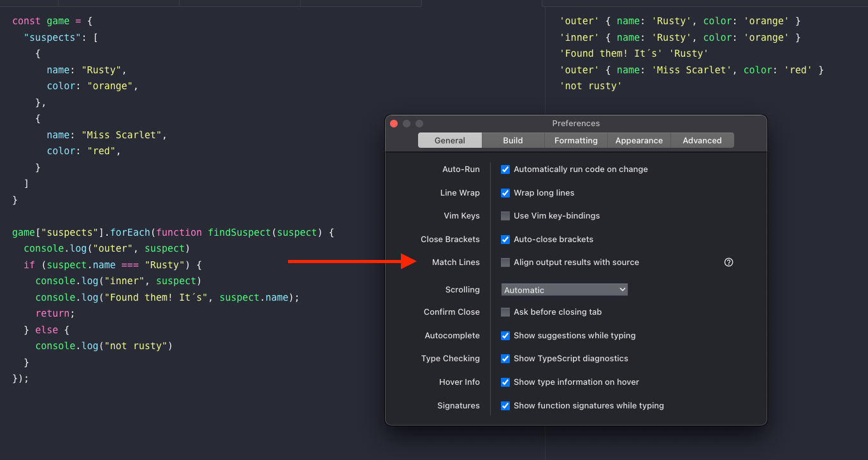The height and width of the screenshot is (460, 868).
Task: Open the Formatting preferences tab
Action: (x=575, y=140)
